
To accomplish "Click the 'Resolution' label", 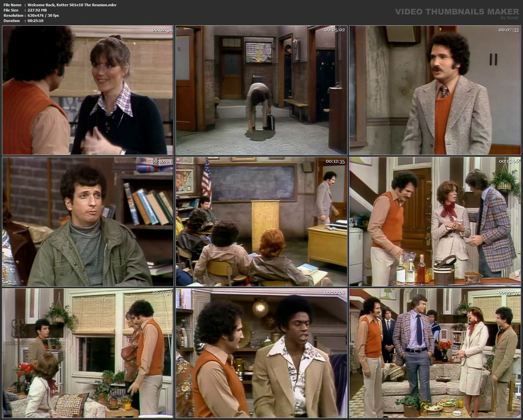I will coord(13,15).
